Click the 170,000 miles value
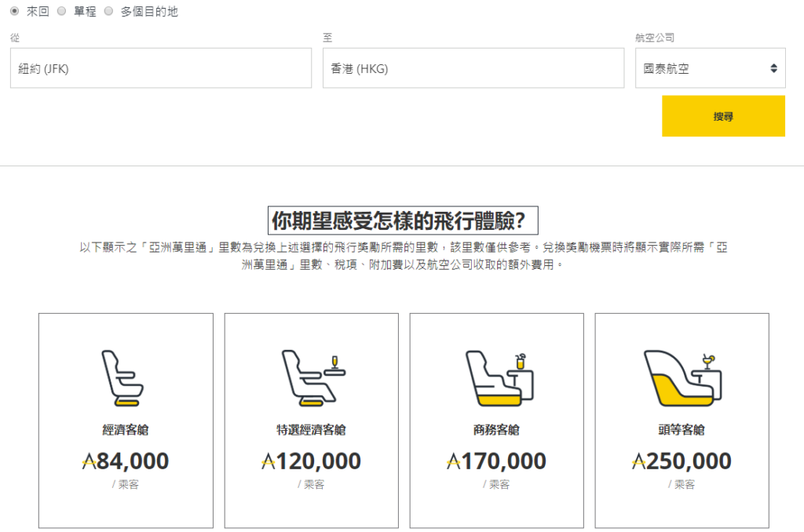This screenshot has height=532, width=804. [x=504, y=461]
